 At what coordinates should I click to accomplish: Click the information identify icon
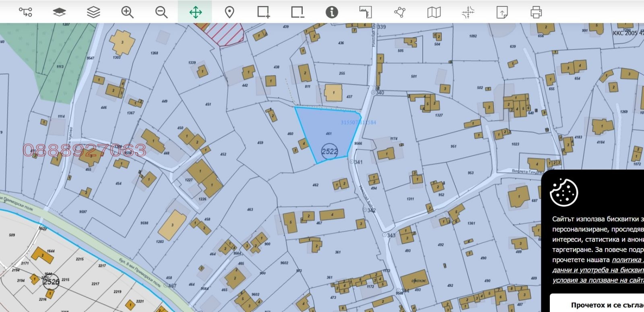tap(332, 12)
